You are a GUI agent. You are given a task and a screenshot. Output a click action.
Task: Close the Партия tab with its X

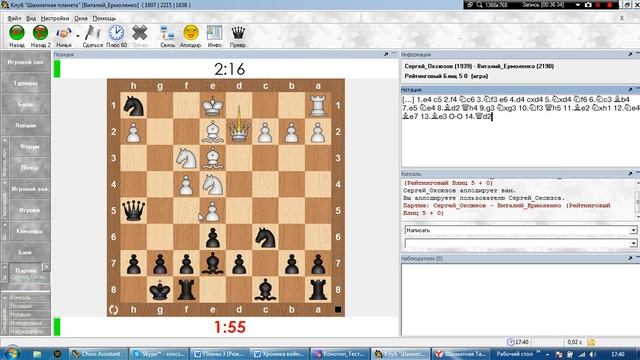click(46, 267)
